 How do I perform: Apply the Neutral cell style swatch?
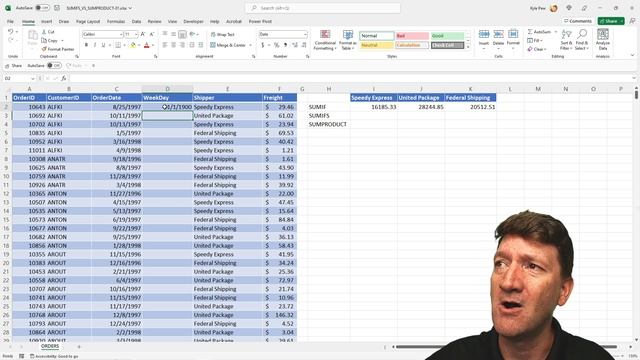(x=377, y=45)
